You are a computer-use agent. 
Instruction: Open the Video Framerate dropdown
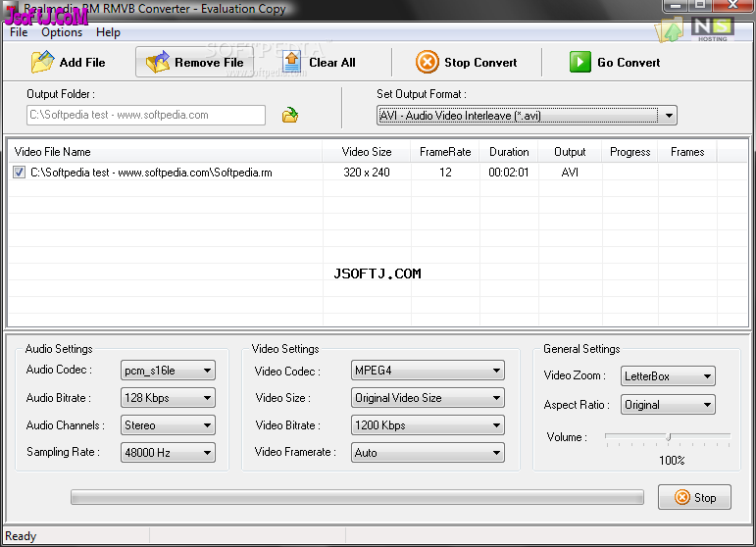coord(428,453)
